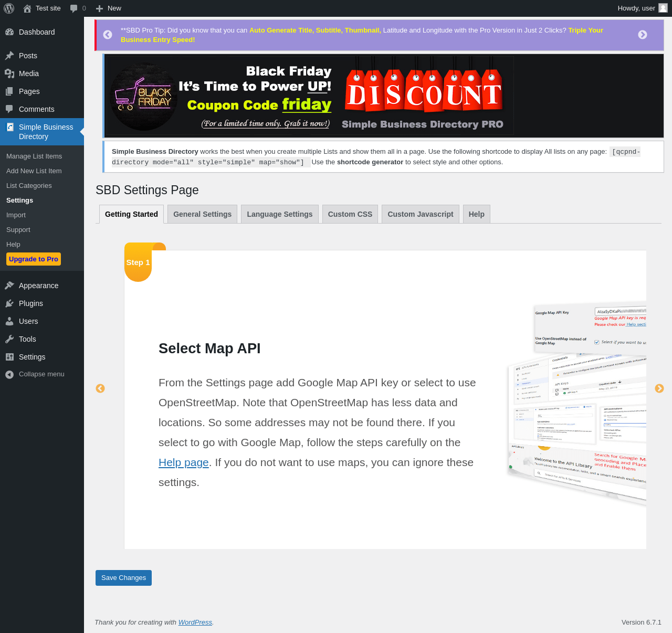Click the Version 6.7.1 footer text
This screenshot has height=633, width=672.
642,623
